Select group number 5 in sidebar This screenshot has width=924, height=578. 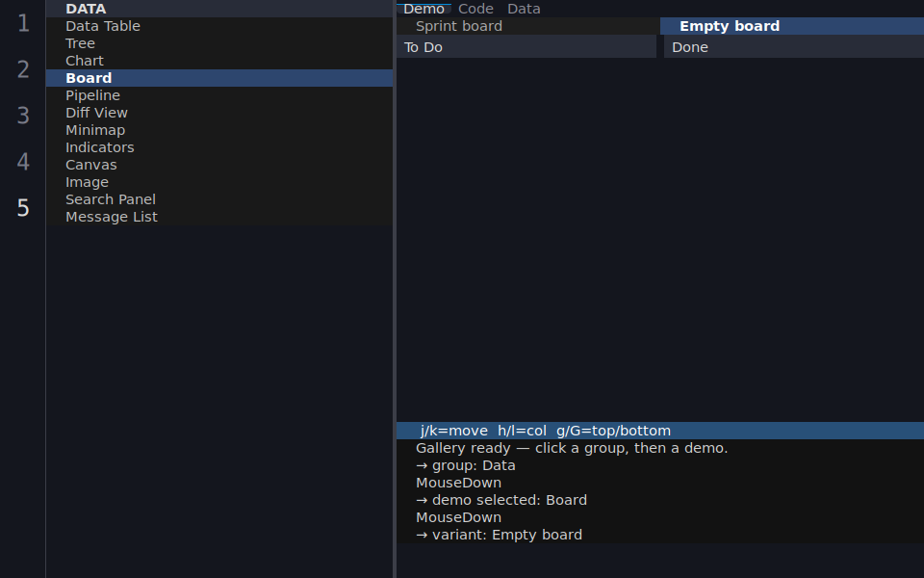(x=23, y=207)
